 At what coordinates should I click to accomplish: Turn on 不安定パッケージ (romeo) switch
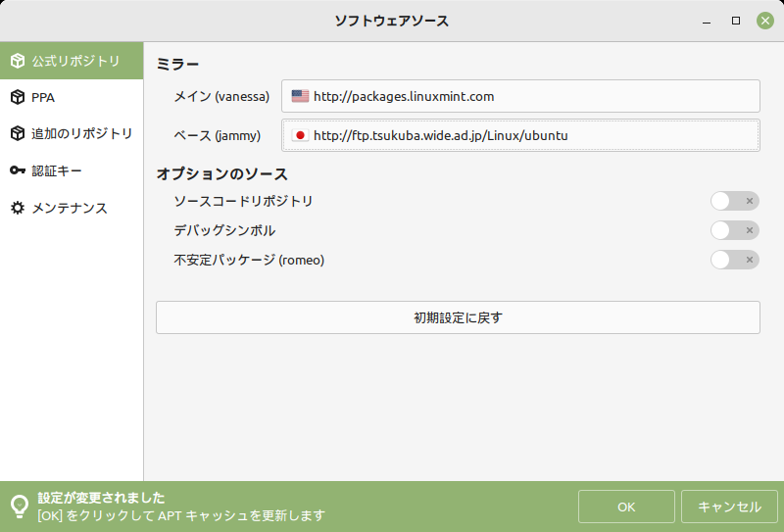pos(734,260)
